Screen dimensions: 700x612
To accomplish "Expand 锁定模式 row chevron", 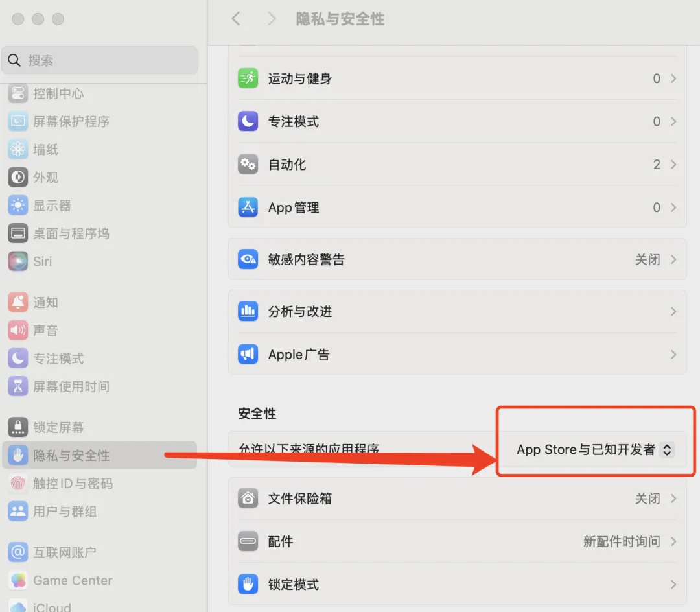I will click(x=673, y=584).
